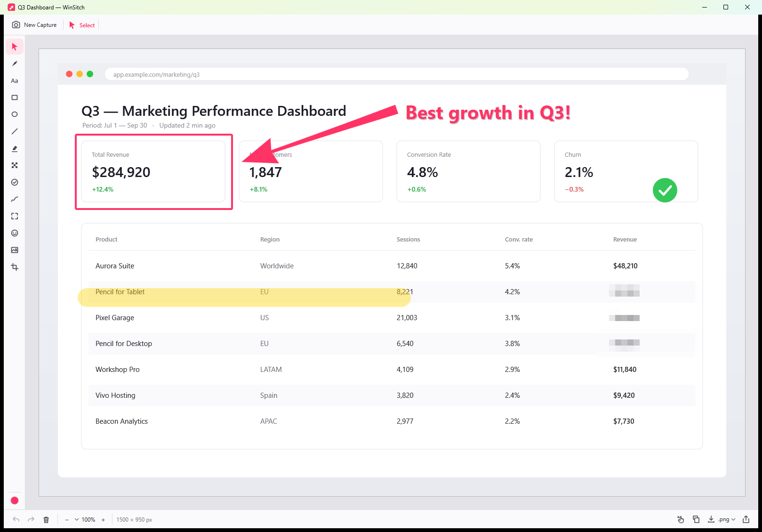Select the Pen drawing tool

click(15, 64)
